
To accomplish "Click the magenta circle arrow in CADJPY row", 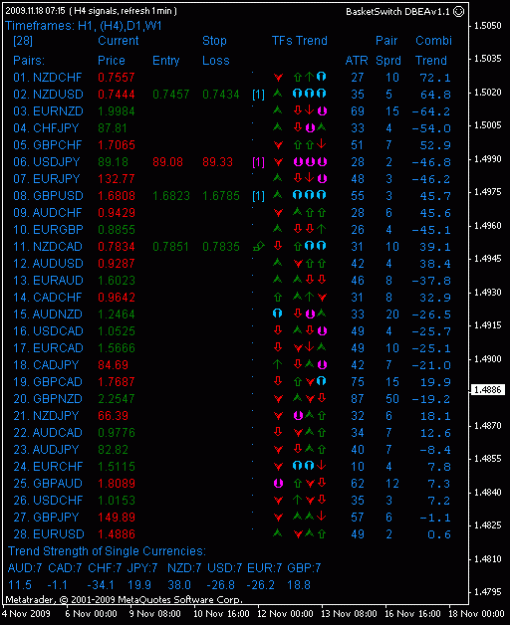I will (322, 365).
